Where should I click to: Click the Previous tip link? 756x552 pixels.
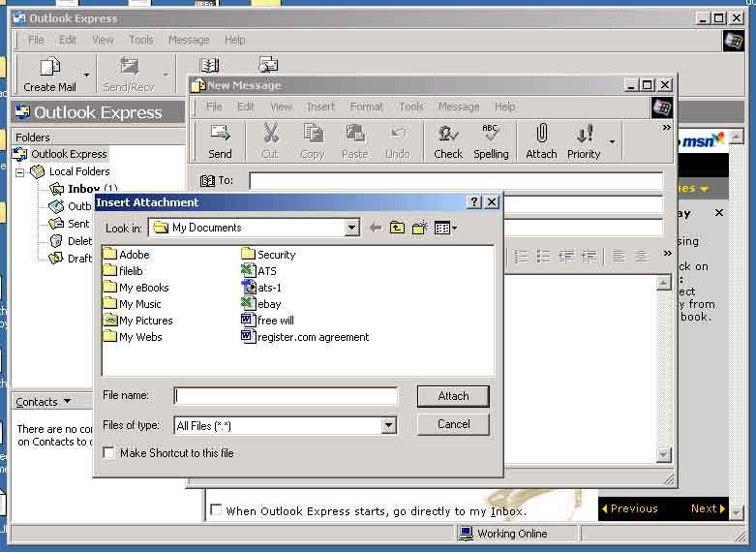[x=630, y=508]
